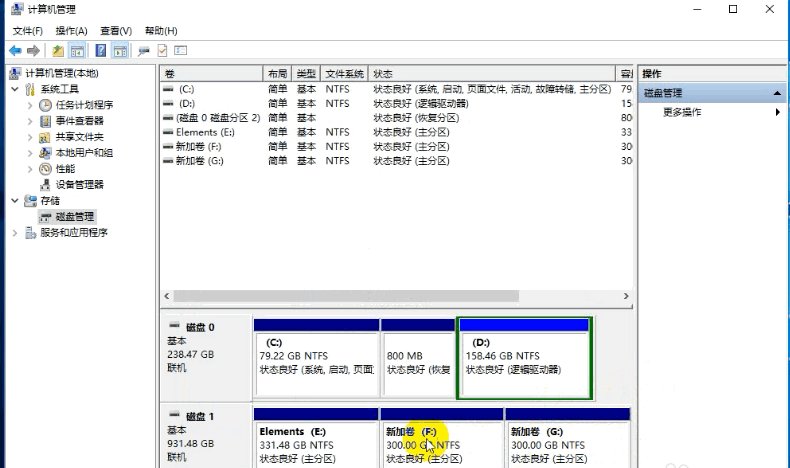Expand the 本地用户和组 tree node
The image size is (790, 468).
[x=30, y=153]
